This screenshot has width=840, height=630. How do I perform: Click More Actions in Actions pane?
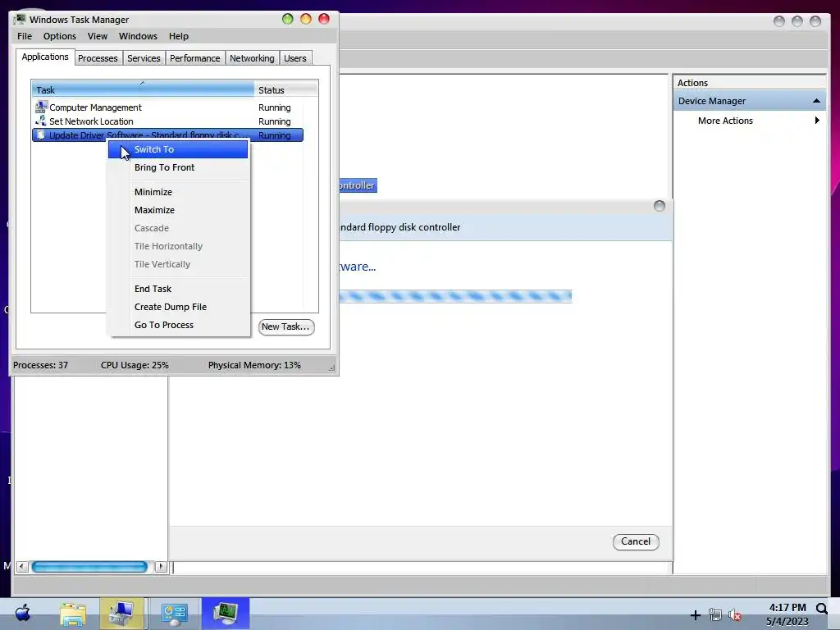(725, 121)
